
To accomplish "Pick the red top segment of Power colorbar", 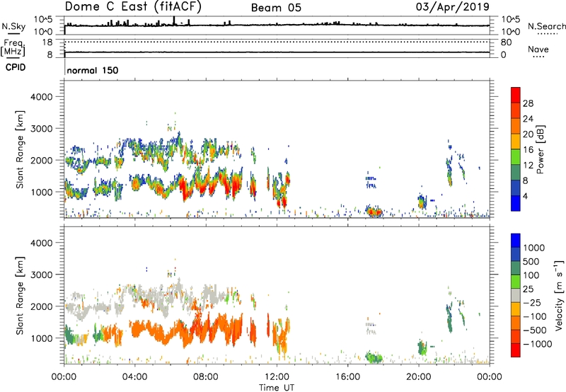I will point(516,96).
